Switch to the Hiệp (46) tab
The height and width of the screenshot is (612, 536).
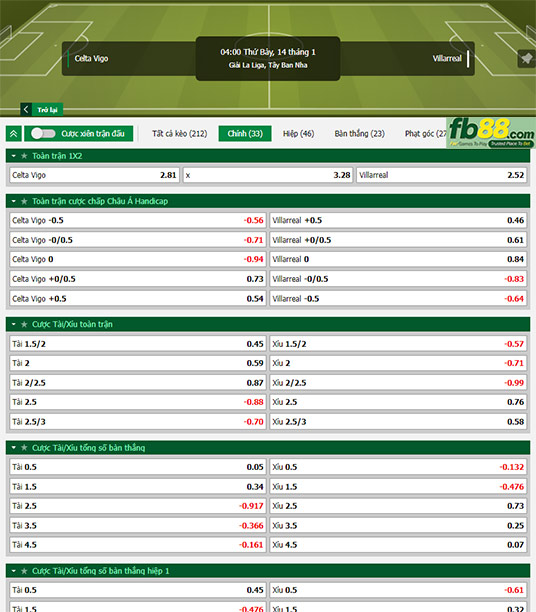[298, 133]
